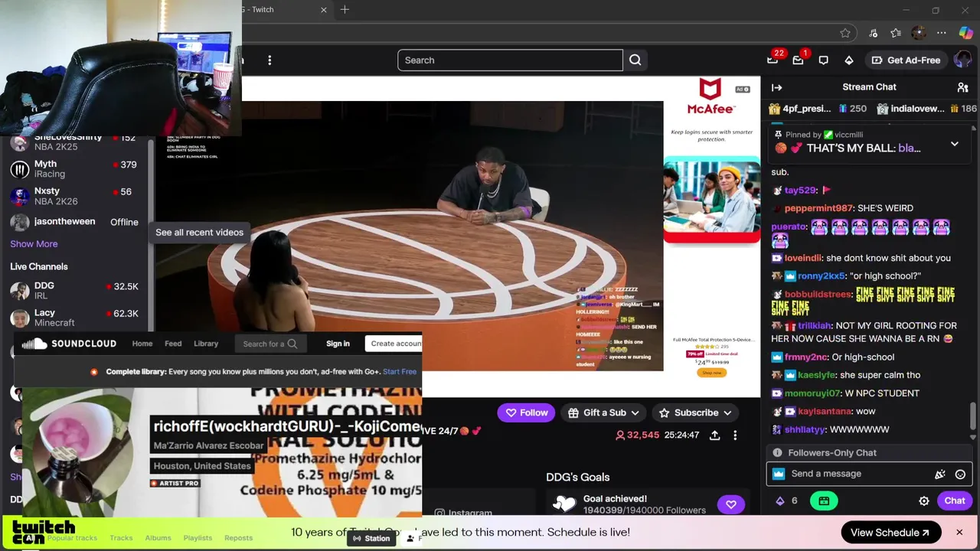Click the Twitch search input field

click(x=510, y=60)
